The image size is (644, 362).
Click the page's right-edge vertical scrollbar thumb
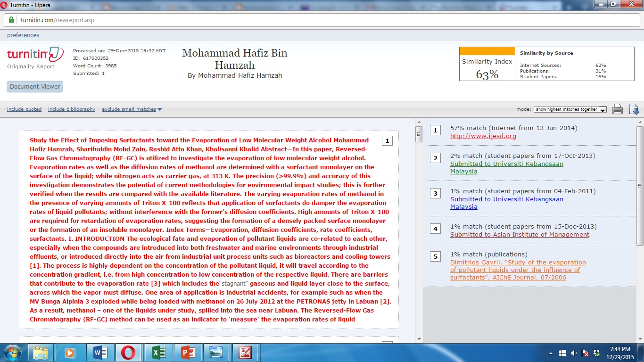640,186
